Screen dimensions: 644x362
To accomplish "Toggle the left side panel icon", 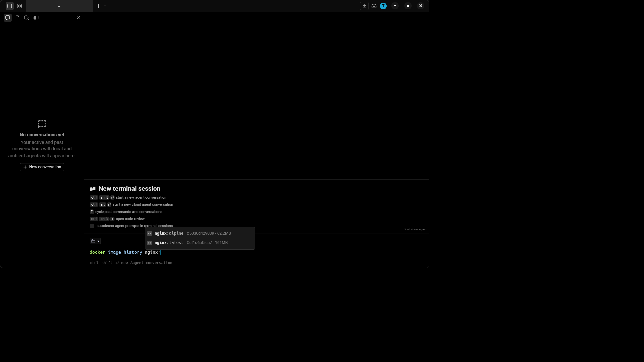I will [x=10, y=6].
